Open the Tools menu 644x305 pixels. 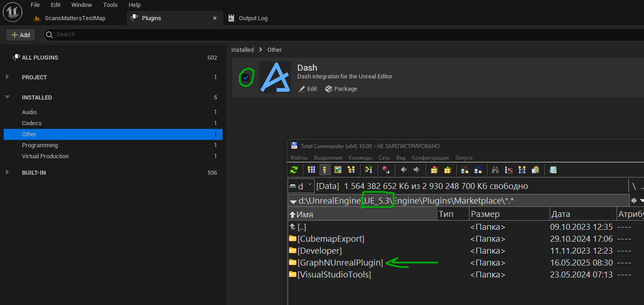(x=110, y=5)
